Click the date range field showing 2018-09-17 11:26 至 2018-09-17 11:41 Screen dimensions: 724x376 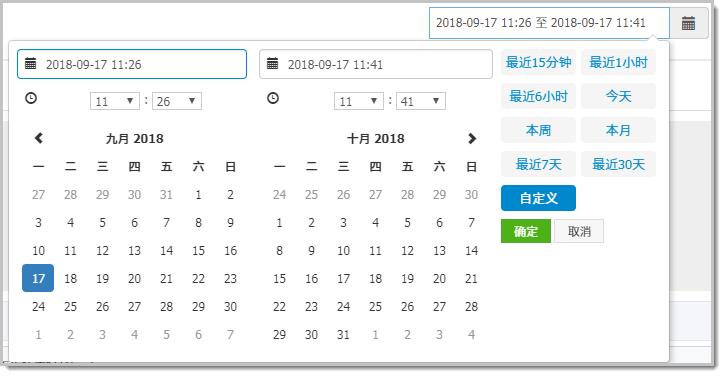tap(549, 23)
